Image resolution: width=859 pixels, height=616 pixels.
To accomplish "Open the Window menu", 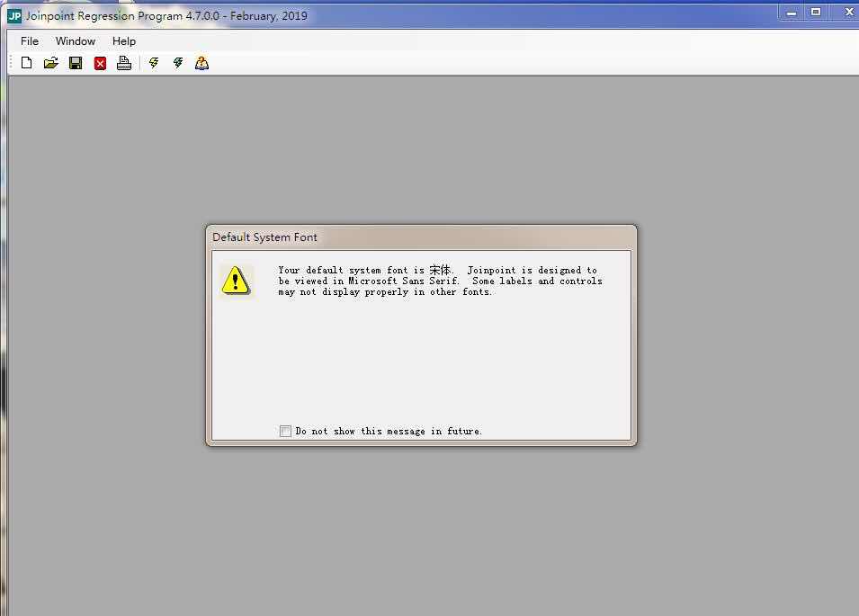I will (76, 41).
